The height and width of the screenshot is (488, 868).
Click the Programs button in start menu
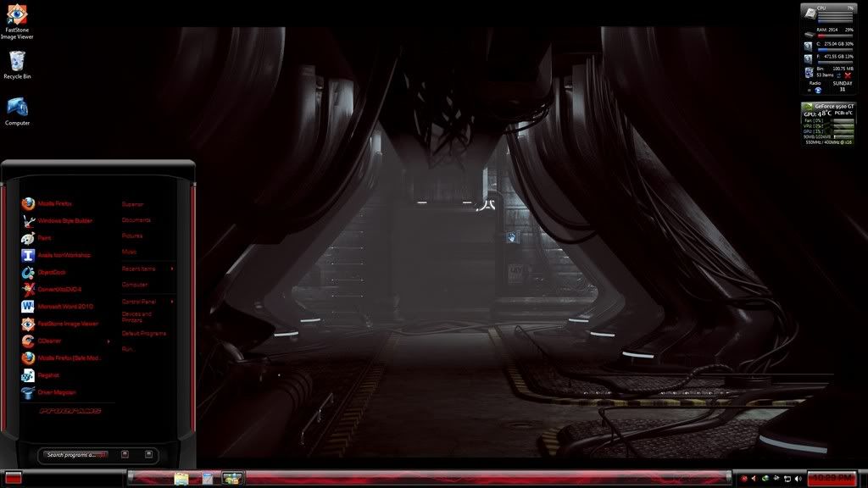coord(70,411)
